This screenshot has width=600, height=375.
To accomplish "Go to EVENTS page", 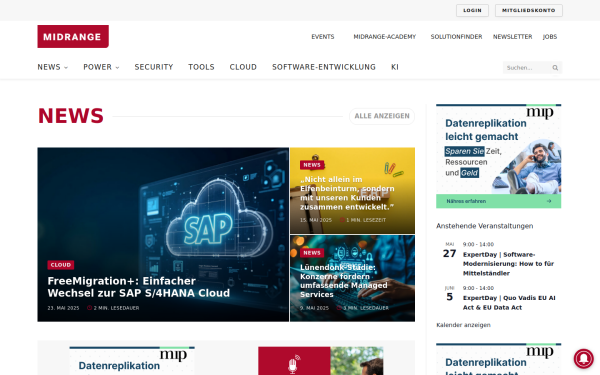I will [323, 37].
